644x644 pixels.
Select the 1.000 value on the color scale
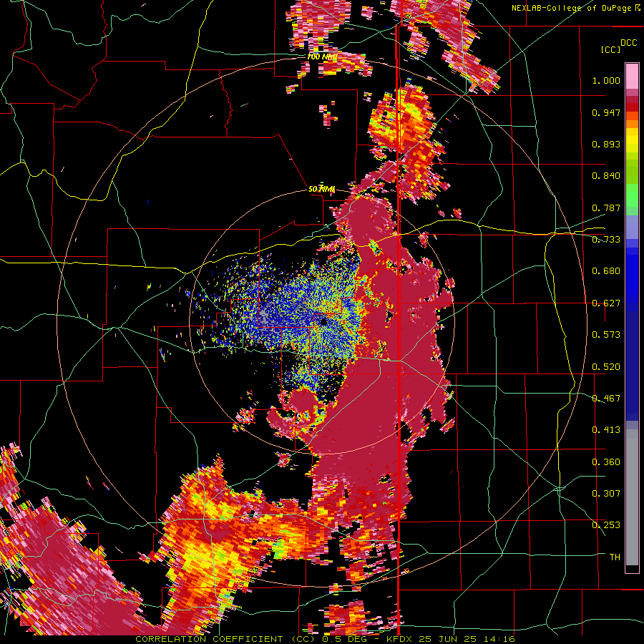click(606, 80)
